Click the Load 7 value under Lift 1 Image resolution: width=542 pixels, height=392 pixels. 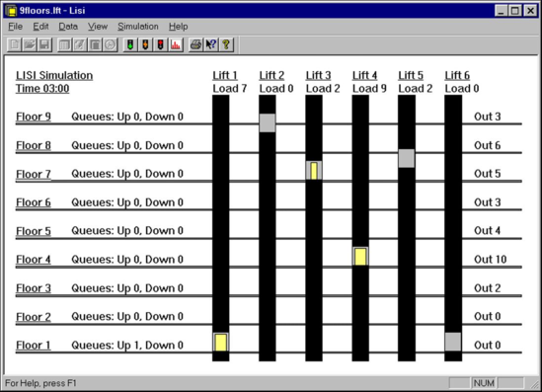[230, 89]
